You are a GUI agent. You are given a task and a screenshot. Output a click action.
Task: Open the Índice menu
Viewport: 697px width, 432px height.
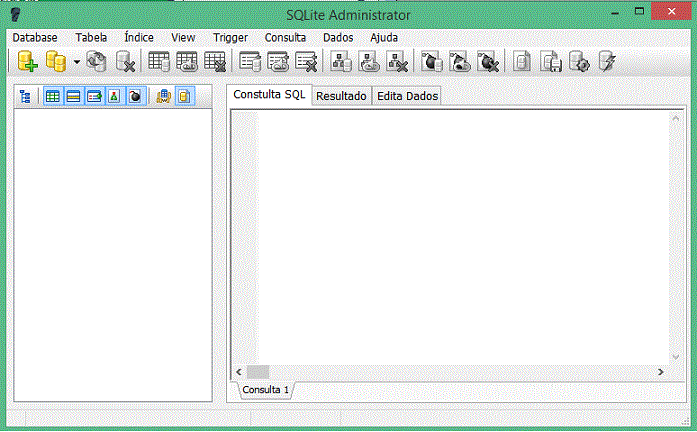139,38
